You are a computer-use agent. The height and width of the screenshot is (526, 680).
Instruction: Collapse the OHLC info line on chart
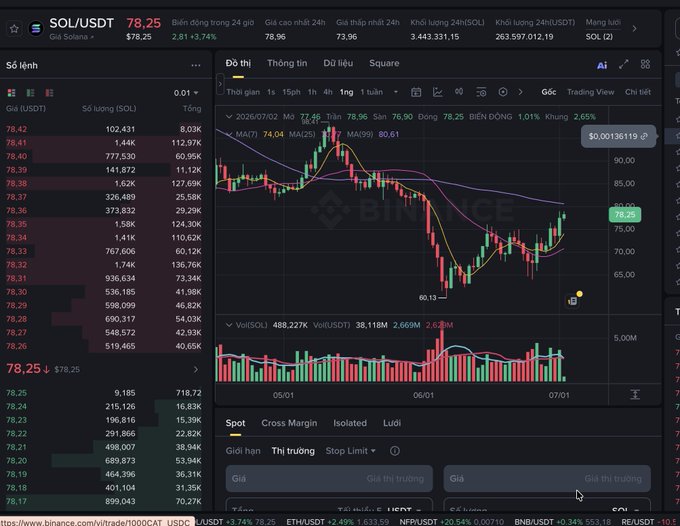tap(229, 117)
